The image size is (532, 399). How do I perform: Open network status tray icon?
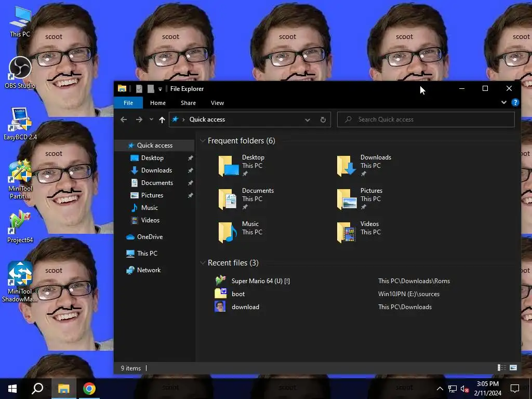coord(453,389)
